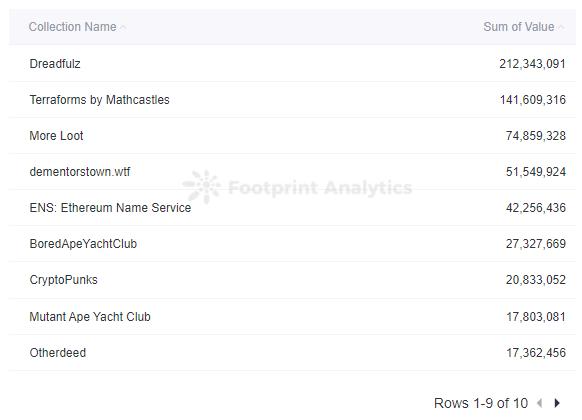Viewport: 582px width, 420px height.
Task: Go to next page of rows
Action: click(x=557, y=403)
